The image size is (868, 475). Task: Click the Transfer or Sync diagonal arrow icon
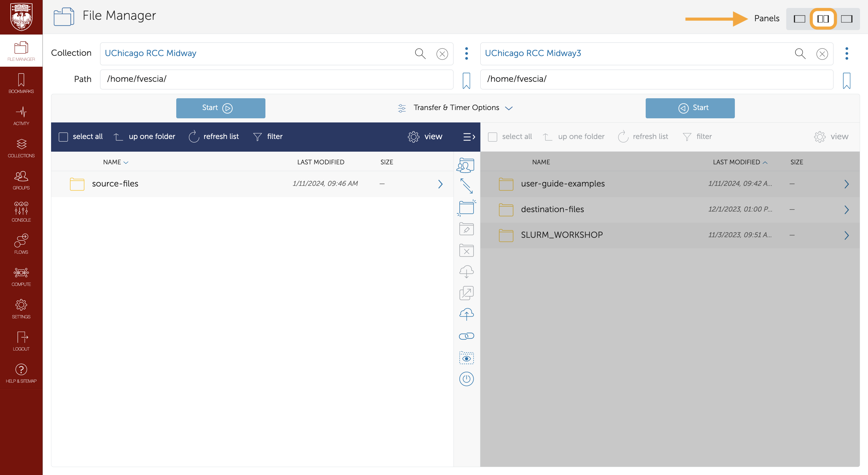pos(466,186)
